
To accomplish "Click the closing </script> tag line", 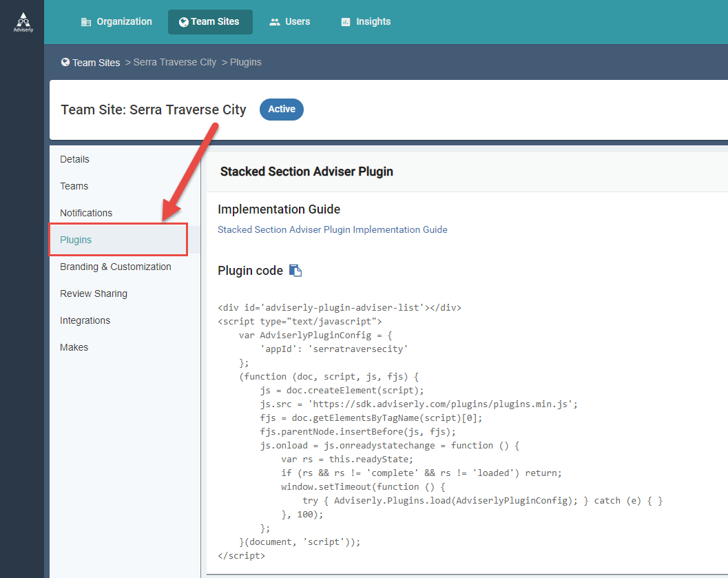I will tap(241, 556).
